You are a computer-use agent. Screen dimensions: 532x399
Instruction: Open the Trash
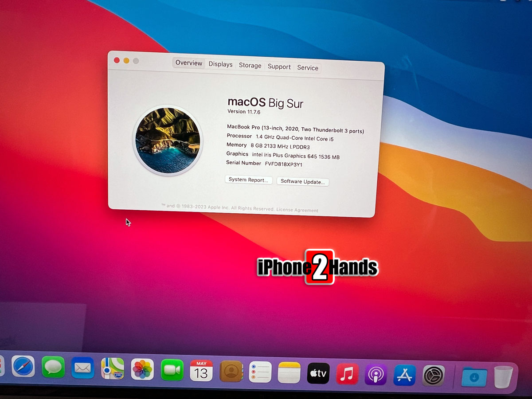(503, 377)
